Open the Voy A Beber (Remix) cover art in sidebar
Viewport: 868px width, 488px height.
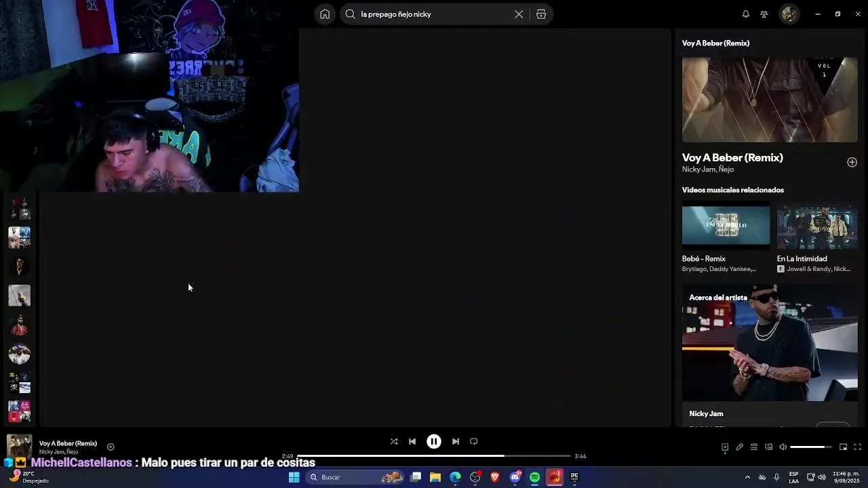click(x=770, y=100)
